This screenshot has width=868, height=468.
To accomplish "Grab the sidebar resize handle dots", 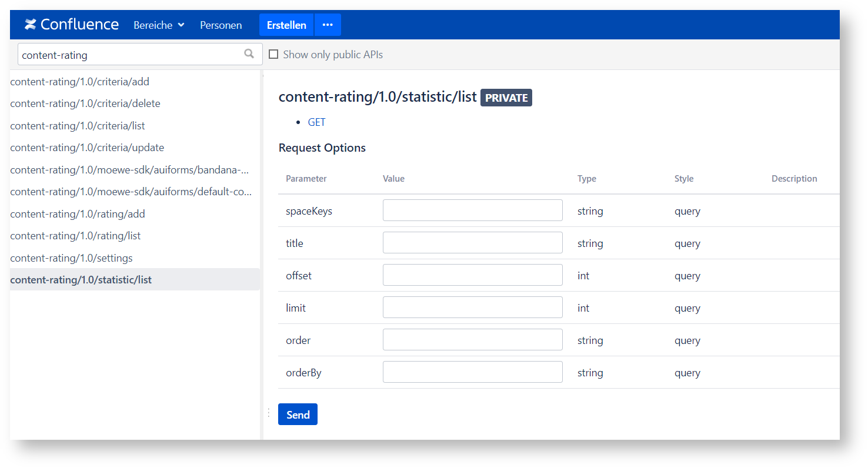I will 268,413.
